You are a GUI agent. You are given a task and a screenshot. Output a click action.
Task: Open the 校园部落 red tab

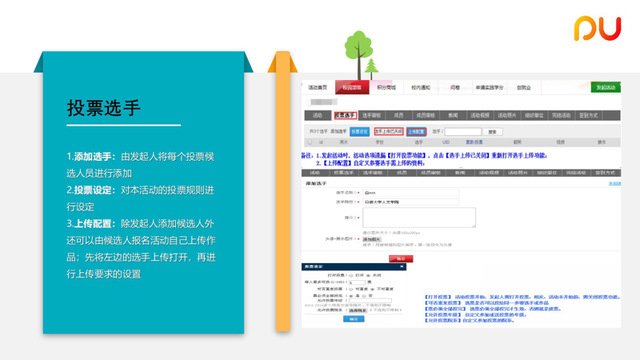(x=352, y=87)
